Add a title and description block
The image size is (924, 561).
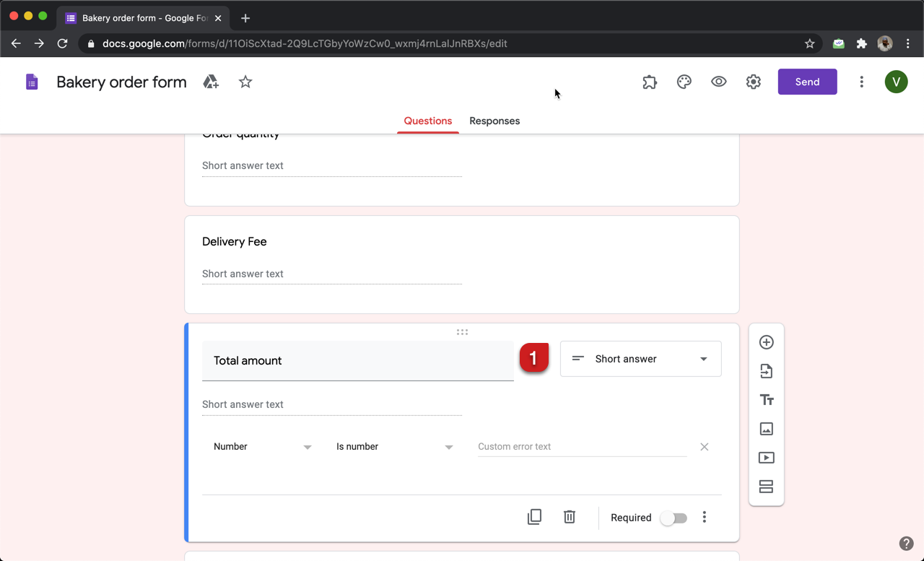pos(766,399)
